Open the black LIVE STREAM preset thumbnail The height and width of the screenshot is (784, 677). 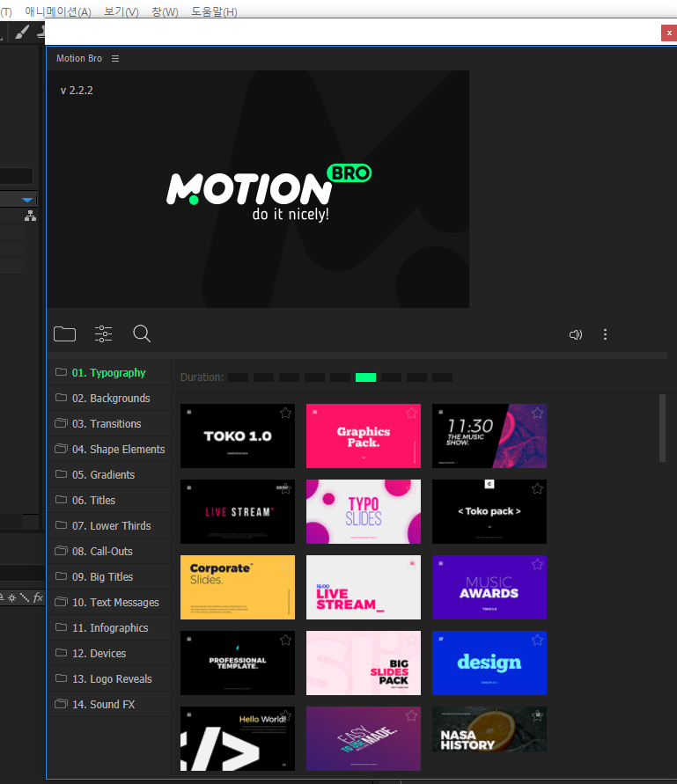pos(238,511)
